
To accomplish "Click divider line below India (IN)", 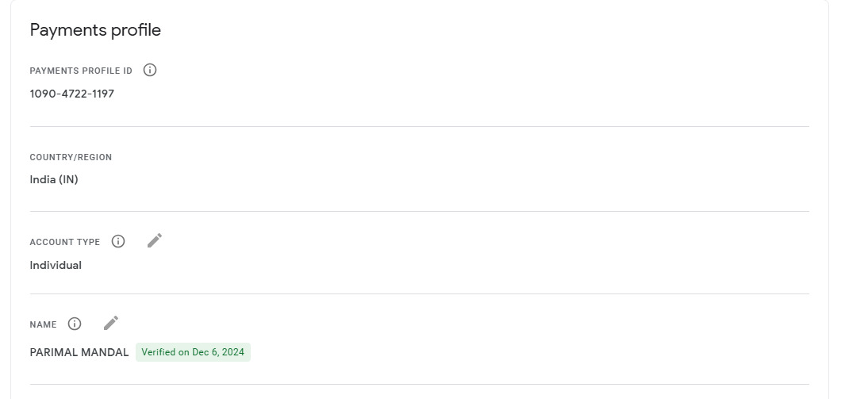I will 420,211.
